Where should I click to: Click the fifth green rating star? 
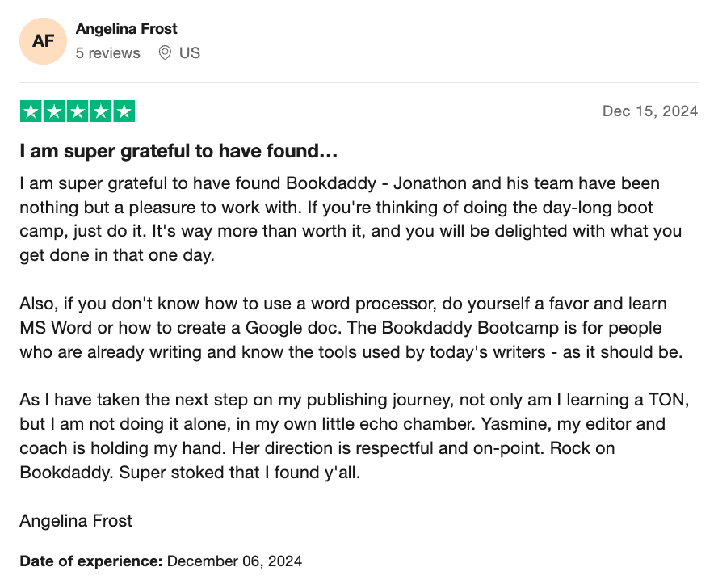click(124, 111)
